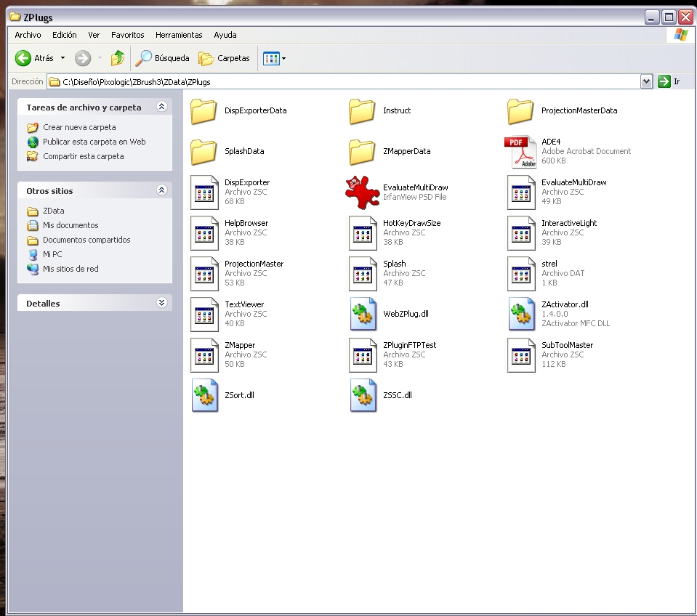Select the TextViewer ZSC file
This screenshot has height=616, width=697.
click(x=230, y=314)
